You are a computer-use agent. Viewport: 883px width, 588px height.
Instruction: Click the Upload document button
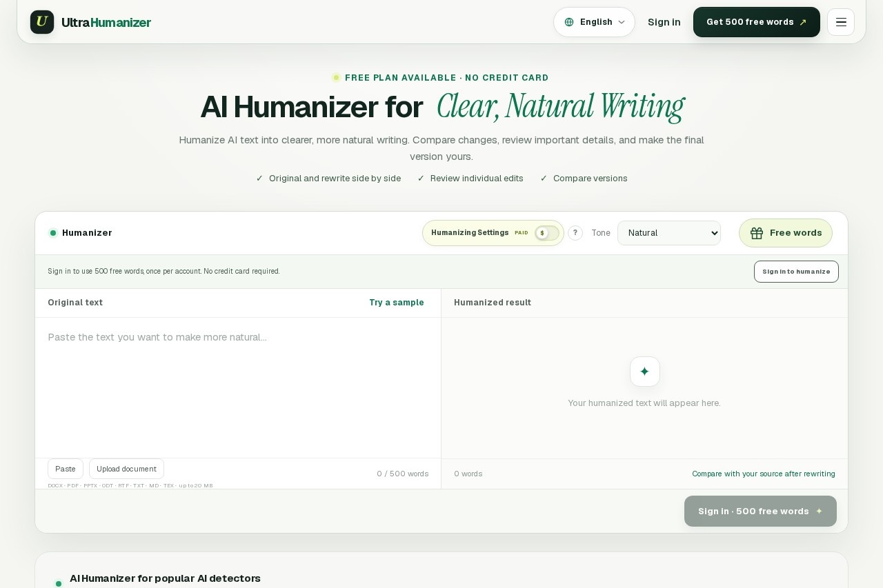[x=126, y=469]
